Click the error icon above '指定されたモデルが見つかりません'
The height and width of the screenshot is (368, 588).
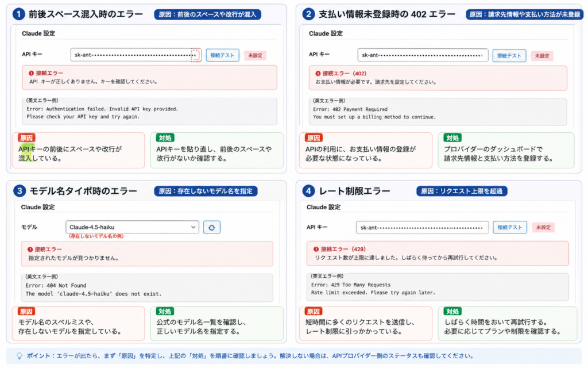click(x=30, y=250)
